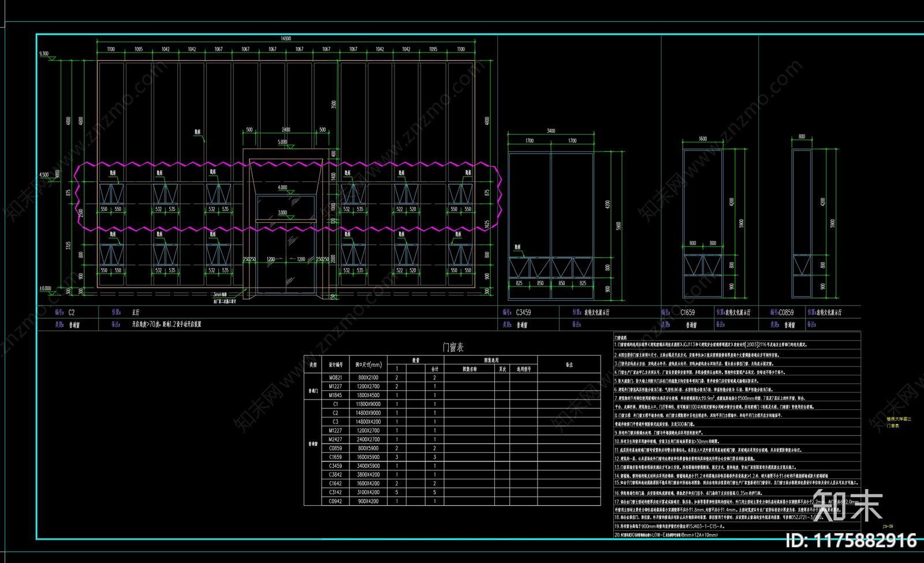Select the 900X4200 size cell
Image resolution: width=924 pixels, height=563 pixels.
click(x=368, y=501)
